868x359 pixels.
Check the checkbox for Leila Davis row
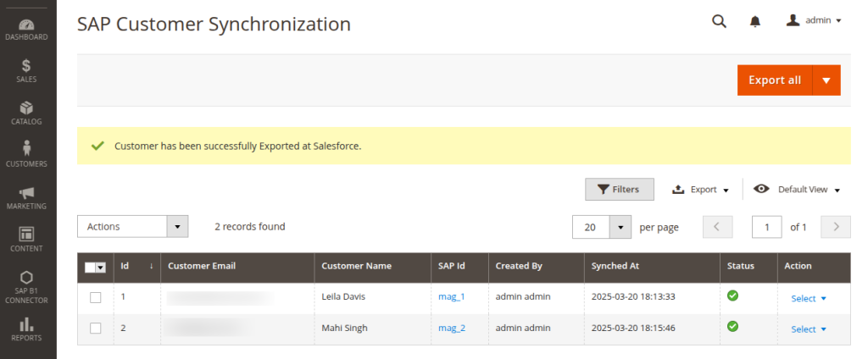click(96, 297)
